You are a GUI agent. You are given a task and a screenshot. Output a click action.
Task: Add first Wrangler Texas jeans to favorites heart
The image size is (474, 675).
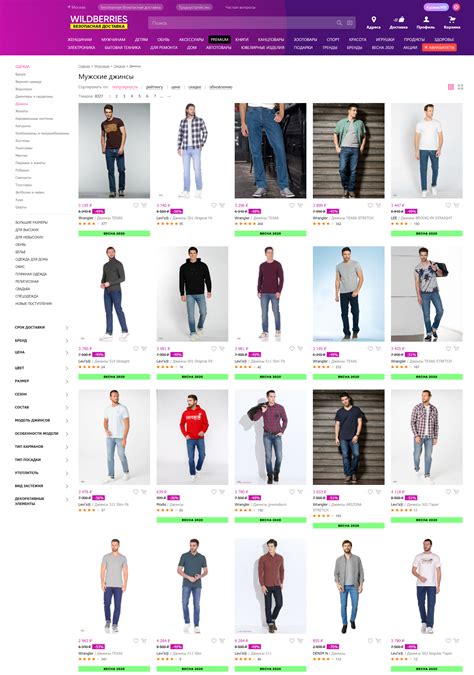tap(136, 205)
